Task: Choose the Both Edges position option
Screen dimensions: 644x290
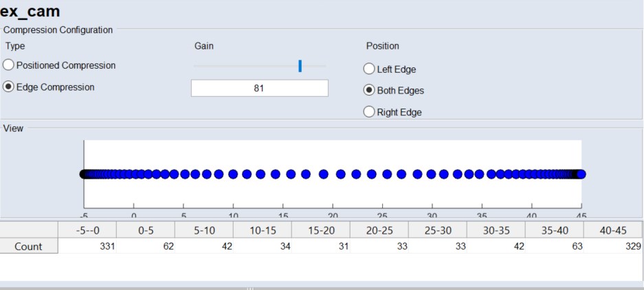Action: 369,91
